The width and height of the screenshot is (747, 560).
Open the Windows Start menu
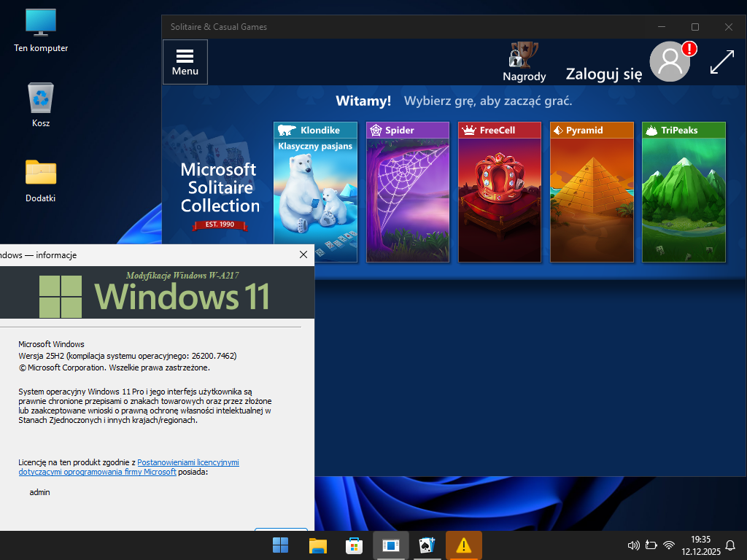(x=280, y=545)
